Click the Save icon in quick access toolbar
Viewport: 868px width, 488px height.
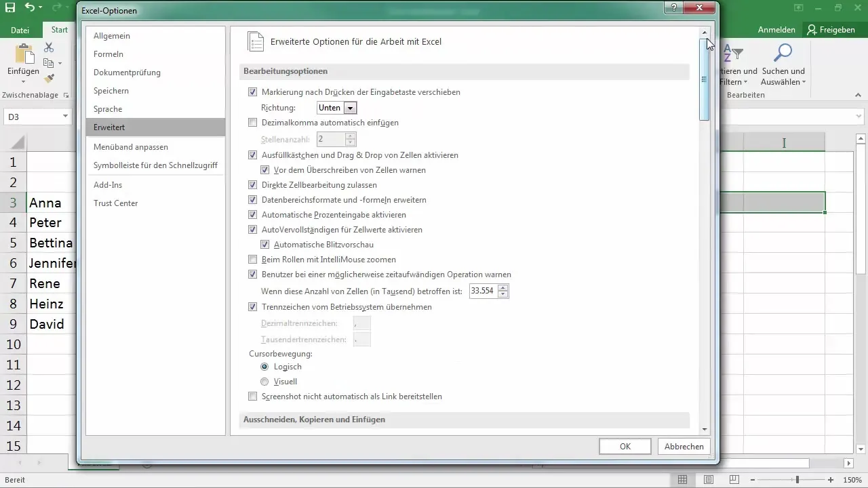pyautogui.click(x=10, y=7)
